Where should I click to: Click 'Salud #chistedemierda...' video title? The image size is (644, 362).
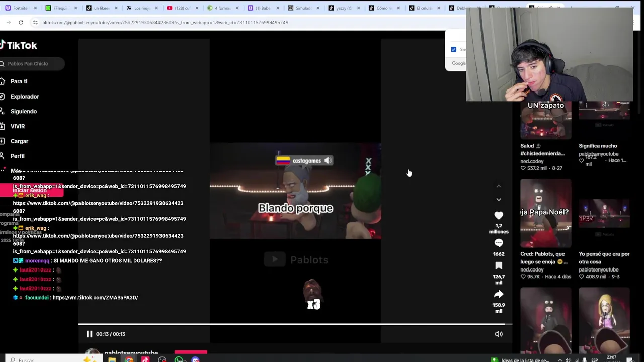pyautogui.click(x=542, y=150)
